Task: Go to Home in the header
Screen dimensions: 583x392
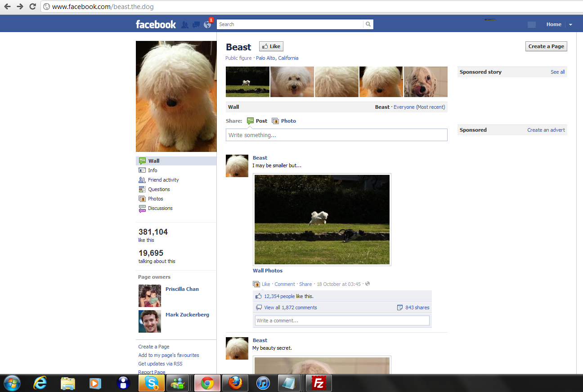Action: pyautogui.click(x=554, y=24)
